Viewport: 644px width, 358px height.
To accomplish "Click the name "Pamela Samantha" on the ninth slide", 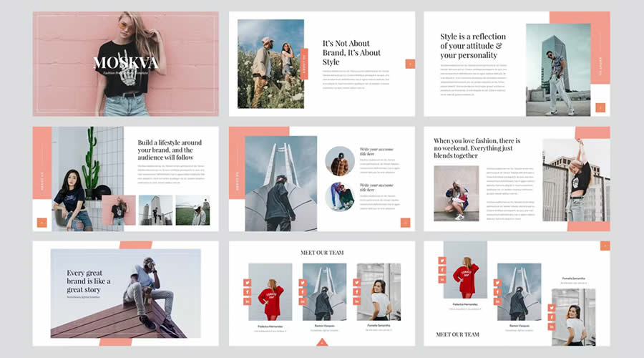I will [574, 279].
